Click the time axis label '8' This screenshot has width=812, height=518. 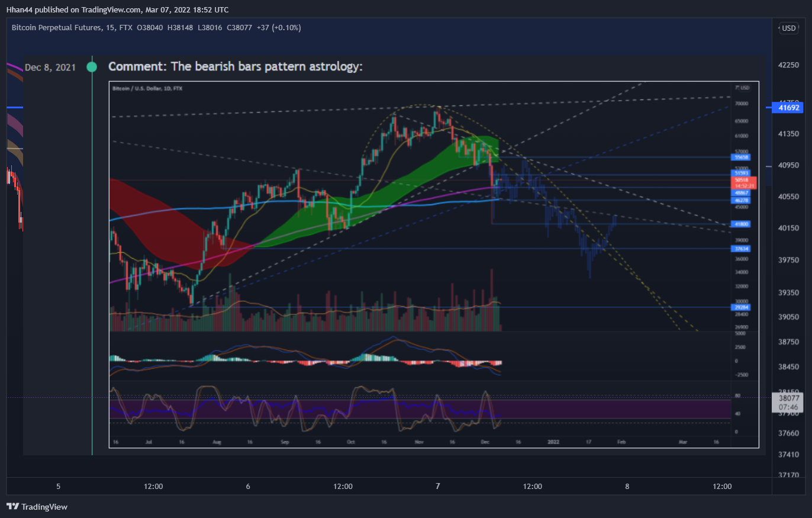(x=627, y=487)
